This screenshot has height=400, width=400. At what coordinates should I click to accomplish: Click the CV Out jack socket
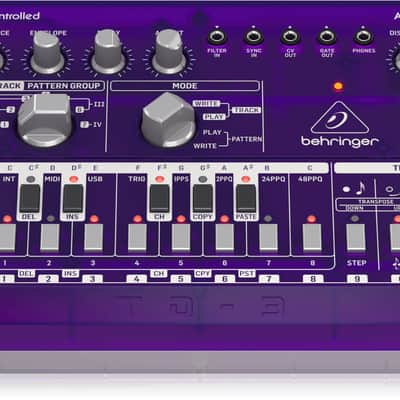290,37
